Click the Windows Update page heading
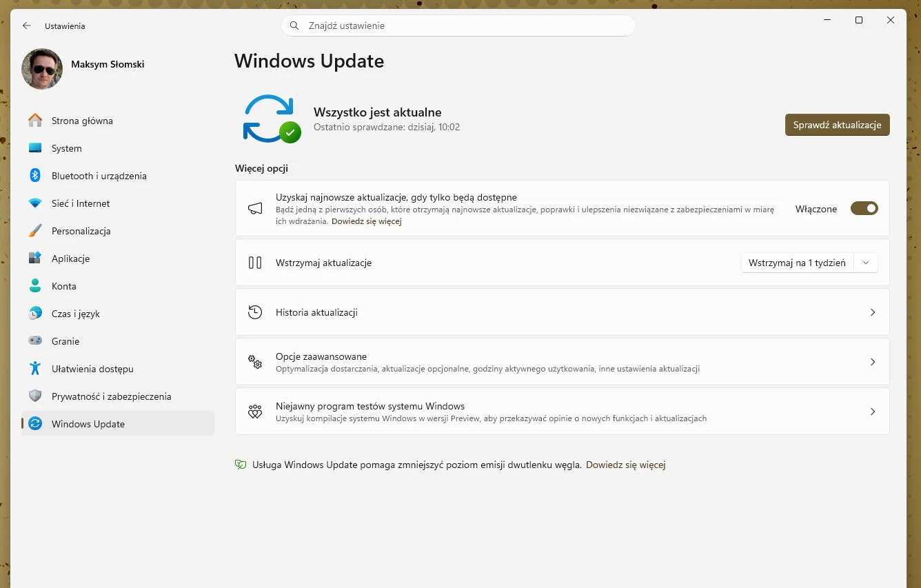The width and height of the screenshot is (921, 588). pyautogui.click(x=309, y=61)
